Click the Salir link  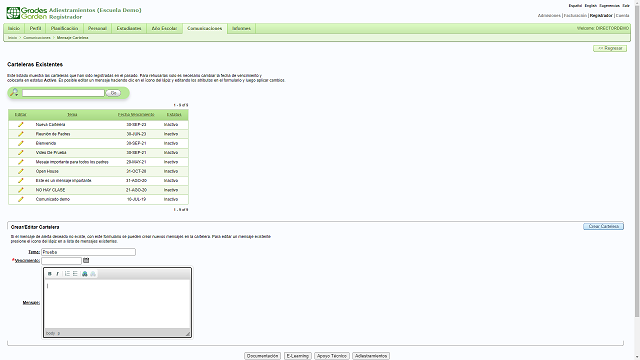click(626, 6)
